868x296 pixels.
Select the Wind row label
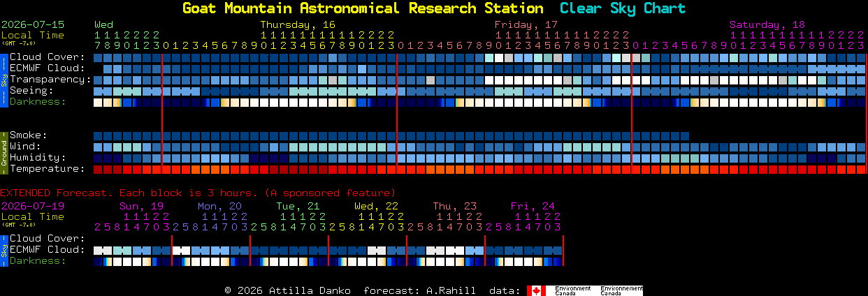pyautogui.click(x=26, y=147)
